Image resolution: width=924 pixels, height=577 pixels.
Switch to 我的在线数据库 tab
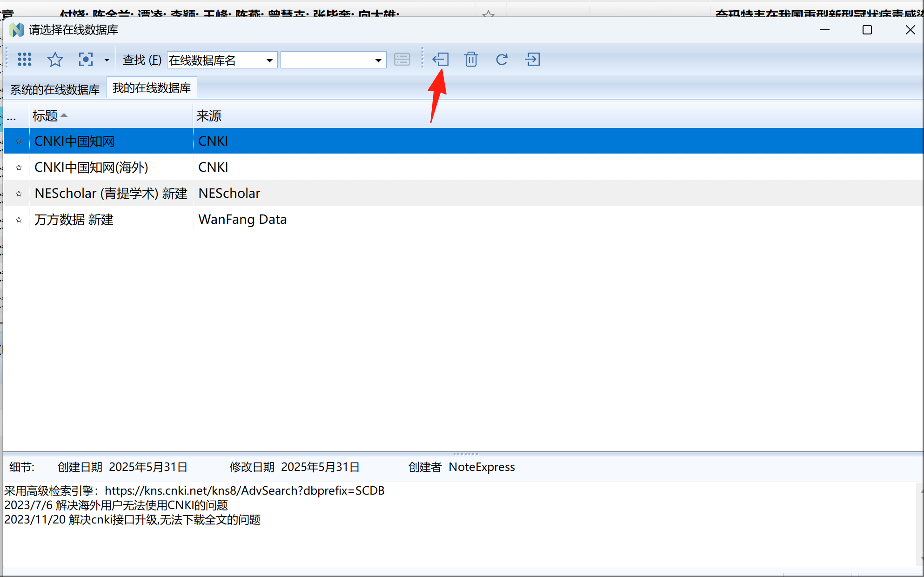152,88
